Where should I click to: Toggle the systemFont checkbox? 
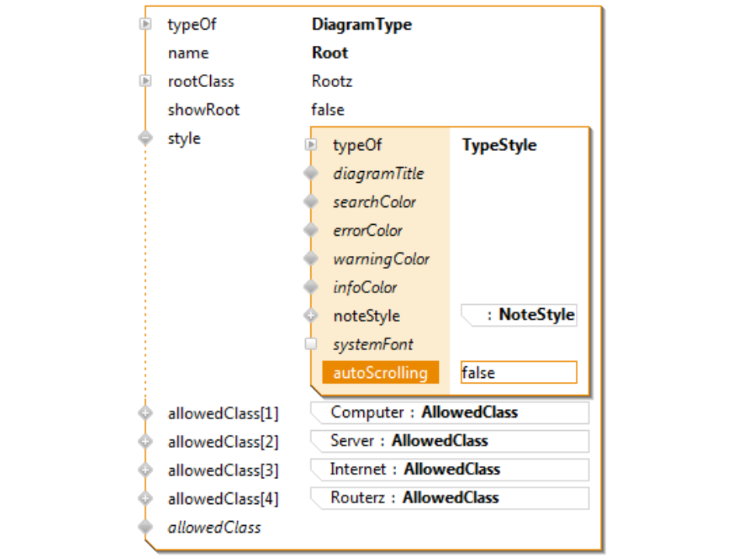[311, 344]
